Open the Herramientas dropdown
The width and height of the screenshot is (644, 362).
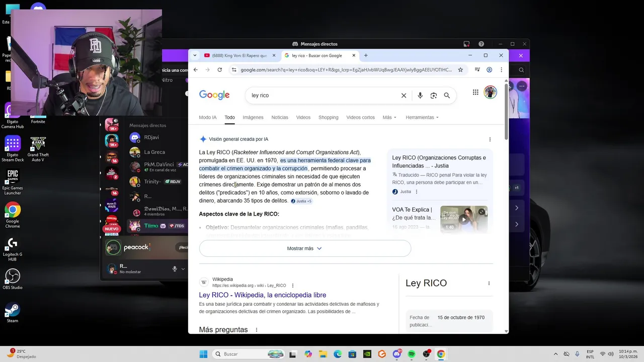422,117
